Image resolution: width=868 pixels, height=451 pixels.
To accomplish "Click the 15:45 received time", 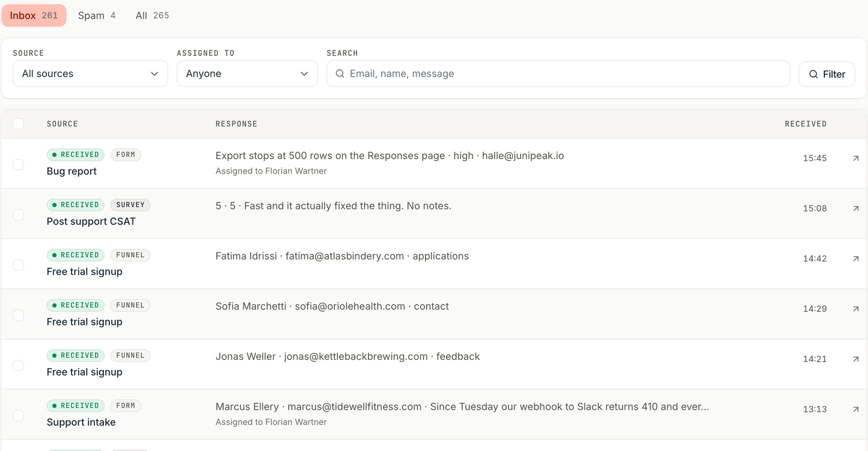I will [815, 158].
